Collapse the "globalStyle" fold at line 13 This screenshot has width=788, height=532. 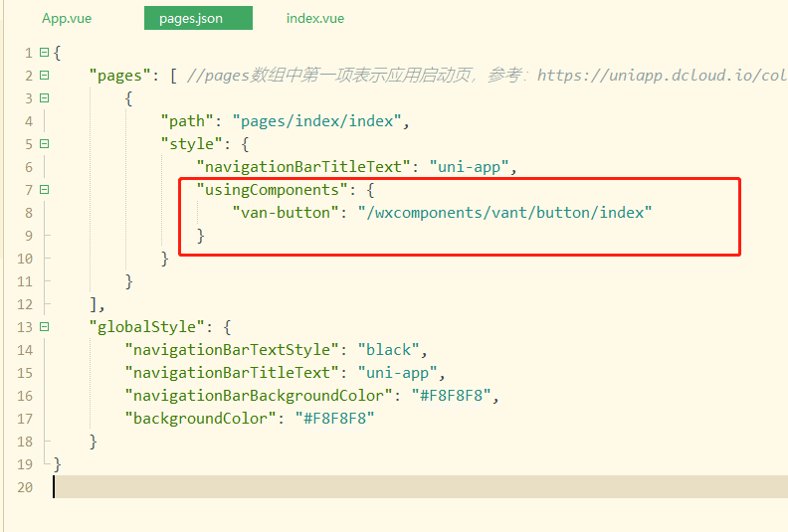pyautogui.click(x=44, y=327)
